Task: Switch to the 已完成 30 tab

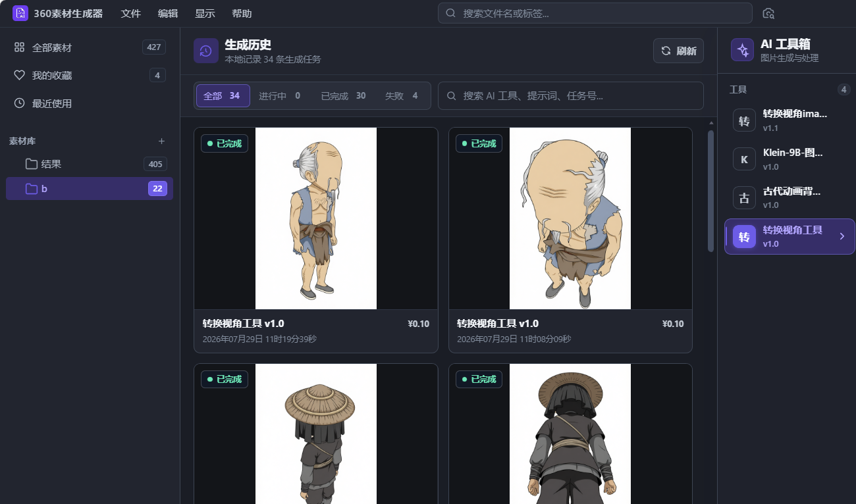Action: pos(343,95)
